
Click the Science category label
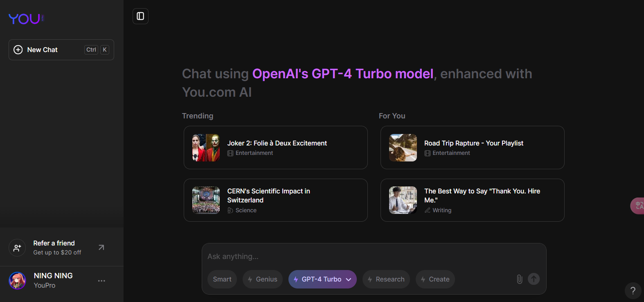coord(246,210)
